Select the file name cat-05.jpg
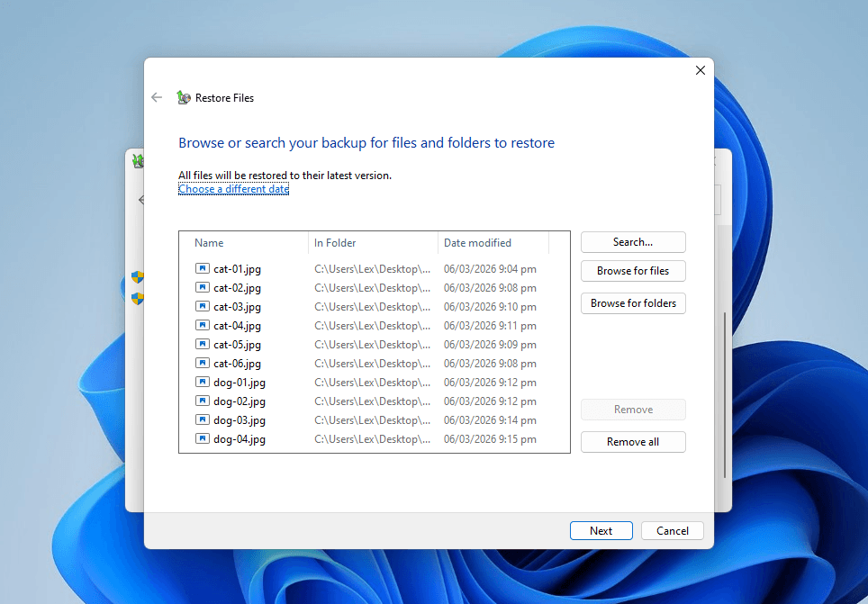868x604 pixels. pyautogui.click(x=237, y=345)
